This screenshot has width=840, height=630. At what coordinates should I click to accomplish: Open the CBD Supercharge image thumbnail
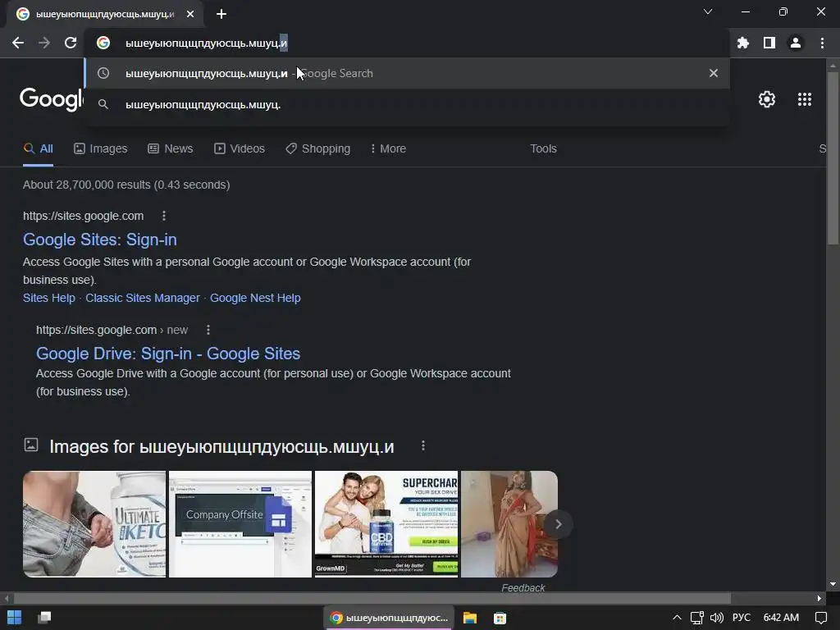coord(386,524)
